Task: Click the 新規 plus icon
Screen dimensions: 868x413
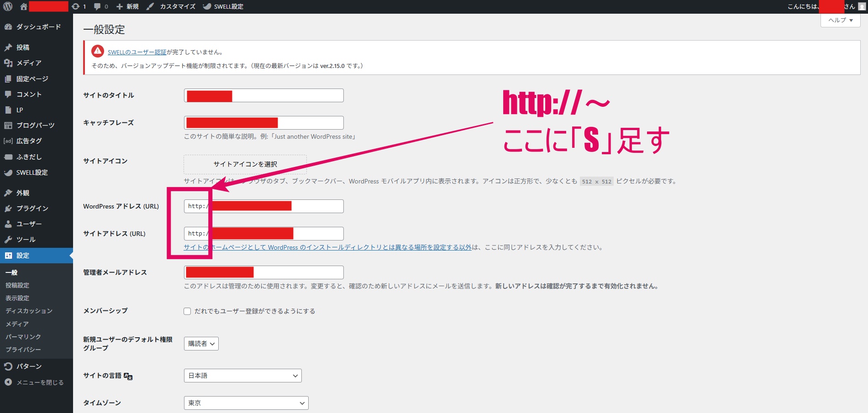Action: [x=119, y=6]
